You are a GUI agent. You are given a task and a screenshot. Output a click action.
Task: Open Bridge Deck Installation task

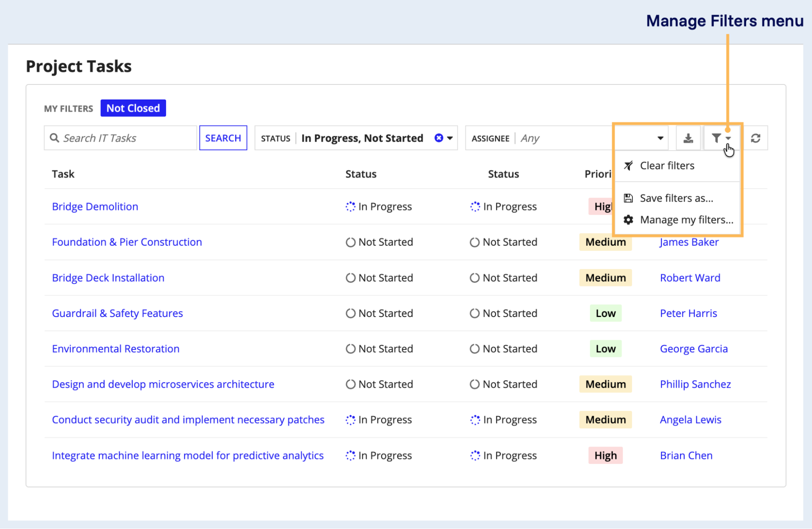(x=108, y=278)
